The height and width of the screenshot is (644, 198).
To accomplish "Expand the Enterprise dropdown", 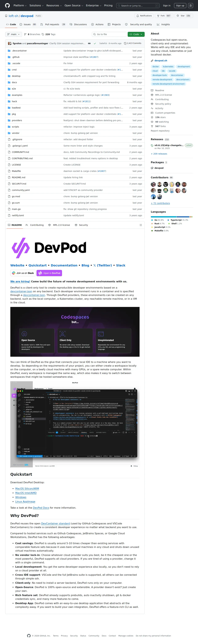I will coord(94,6).
